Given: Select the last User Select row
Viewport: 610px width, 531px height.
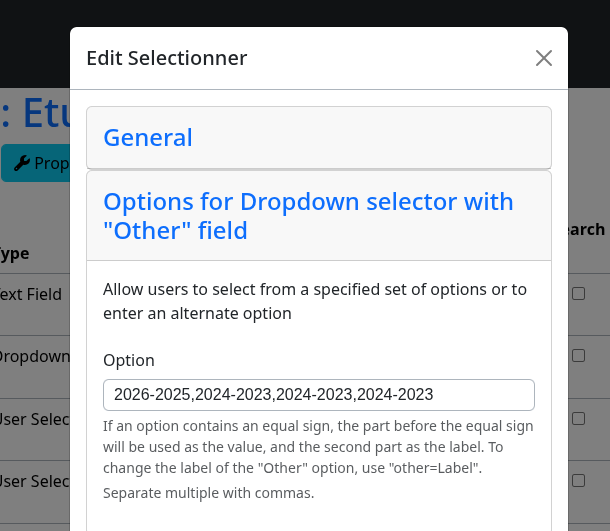Looking at the screenshot, I should click(x=35, y=482).
